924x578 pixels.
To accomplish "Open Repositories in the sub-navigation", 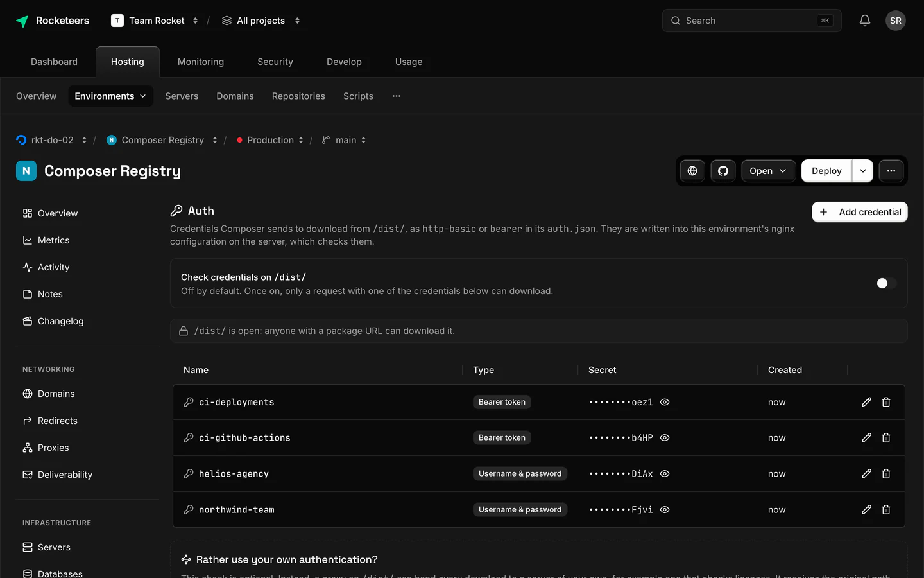I will (298, 96).
